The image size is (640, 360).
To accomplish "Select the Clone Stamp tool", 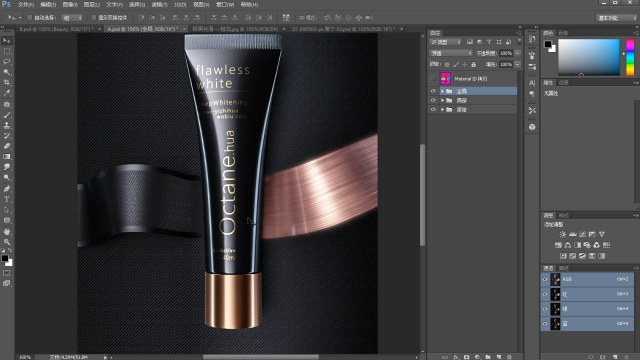I will (x=7, y=125).
